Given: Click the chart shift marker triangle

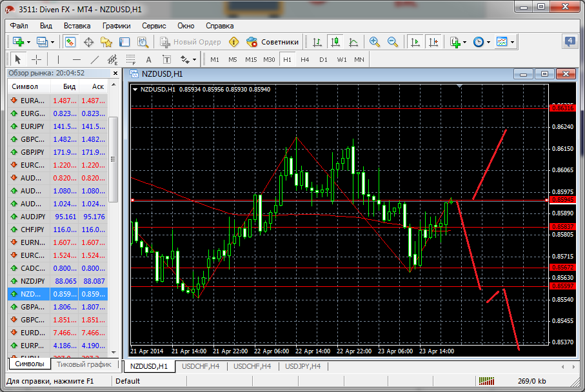Looking at the screenshot, I should pos(460,86).
